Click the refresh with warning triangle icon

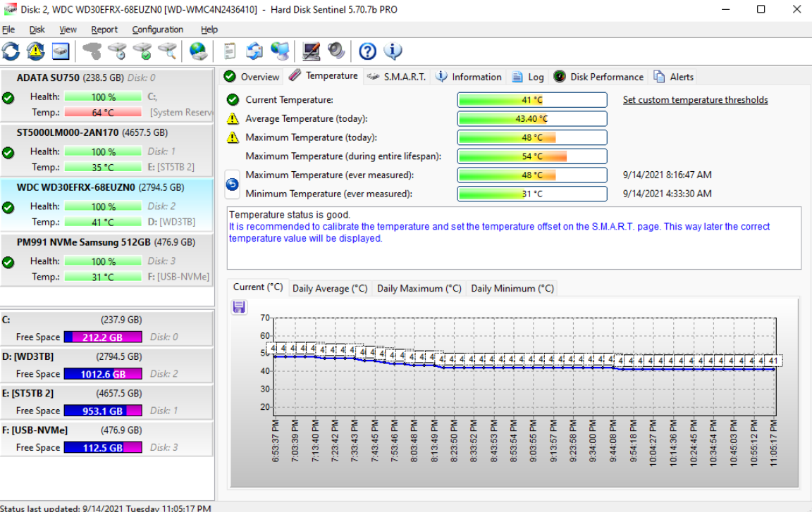pyautogui.click(x=36, y=51)
